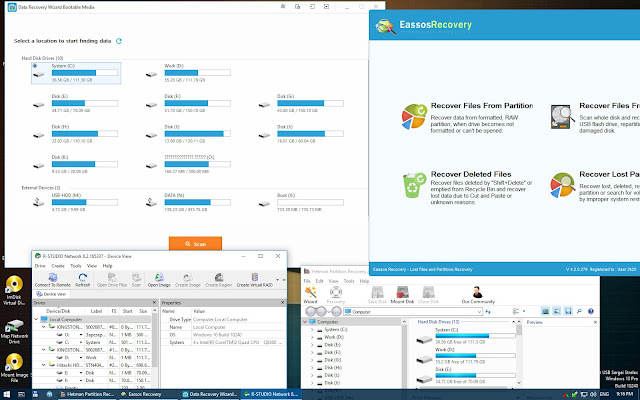Click Save Disk in Hetman toolbar

pyautogui.click(x=377, y=295)
